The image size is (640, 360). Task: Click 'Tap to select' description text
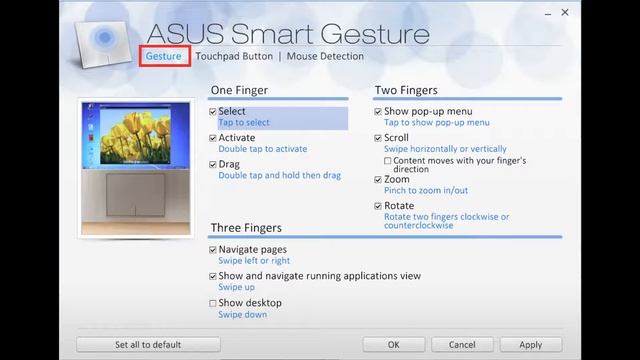[x=244, y=122]
